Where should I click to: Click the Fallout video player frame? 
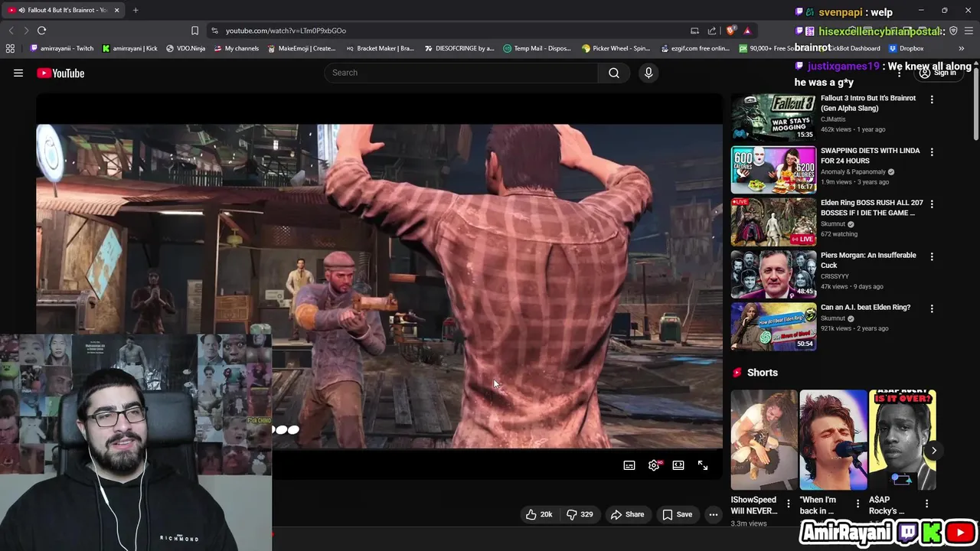379,286
